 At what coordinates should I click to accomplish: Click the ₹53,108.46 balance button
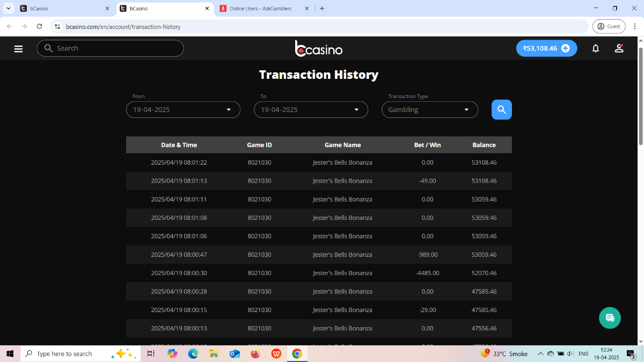[540, 48]
